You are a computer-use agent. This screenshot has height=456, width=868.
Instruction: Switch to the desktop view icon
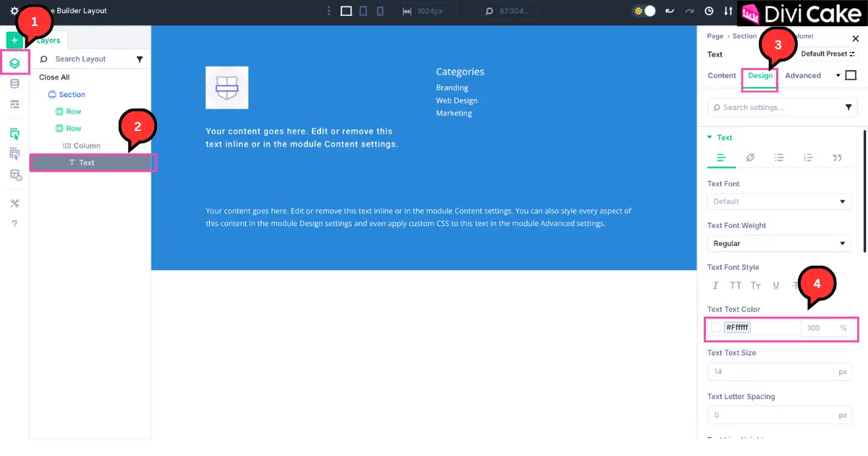(346, 11)
